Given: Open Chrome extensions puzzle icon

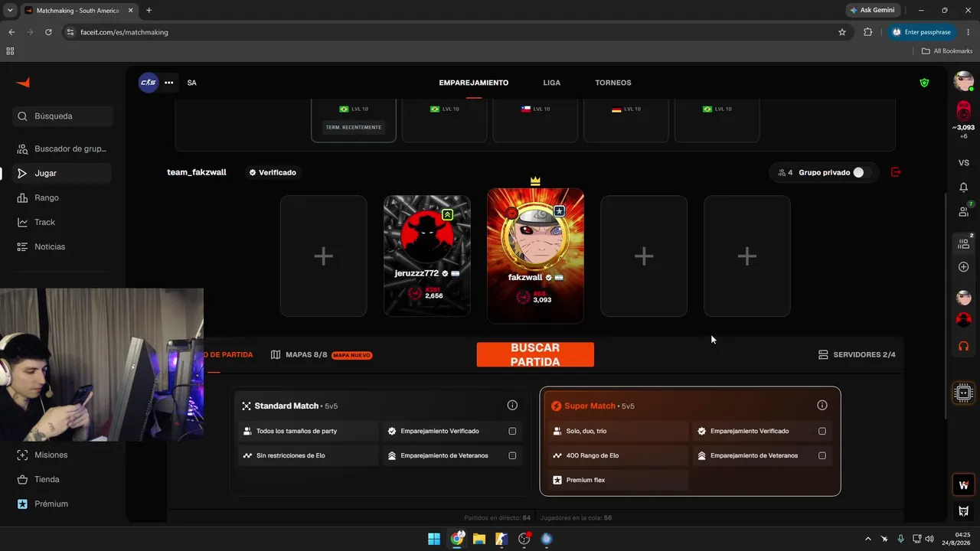Looking at the screenshot, I should (867, 32).
